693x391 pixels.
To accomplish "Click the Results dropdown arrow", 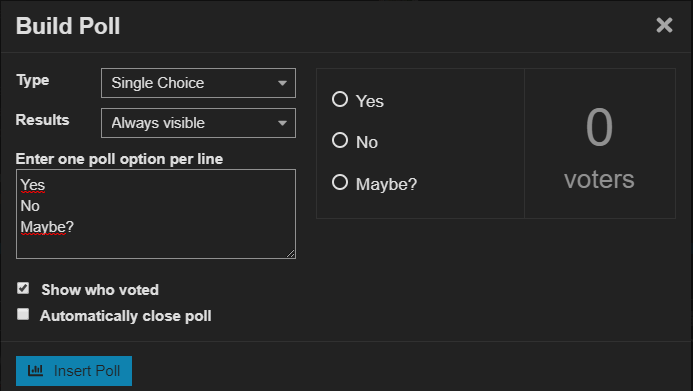I will coord(282,123).
